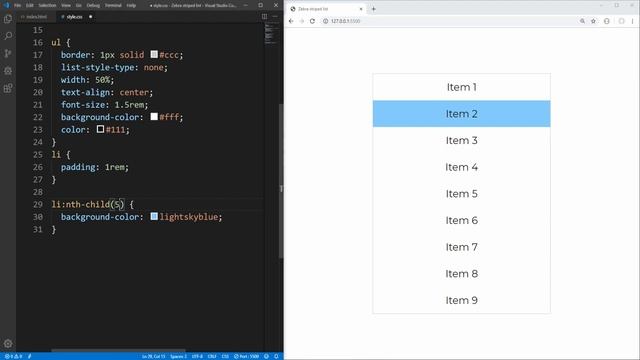Viewport: 640px width, 360px height.
Task: Open the Search view in the activity bar
Action: click(8, 36)
